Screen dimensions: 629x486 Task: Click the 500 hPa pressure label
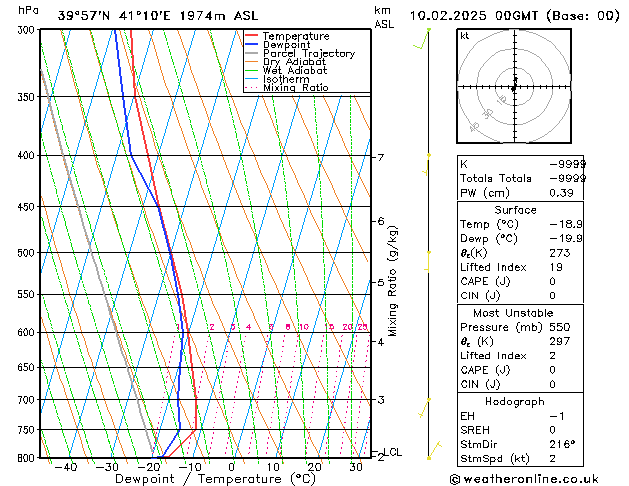(x=28, y=253)
